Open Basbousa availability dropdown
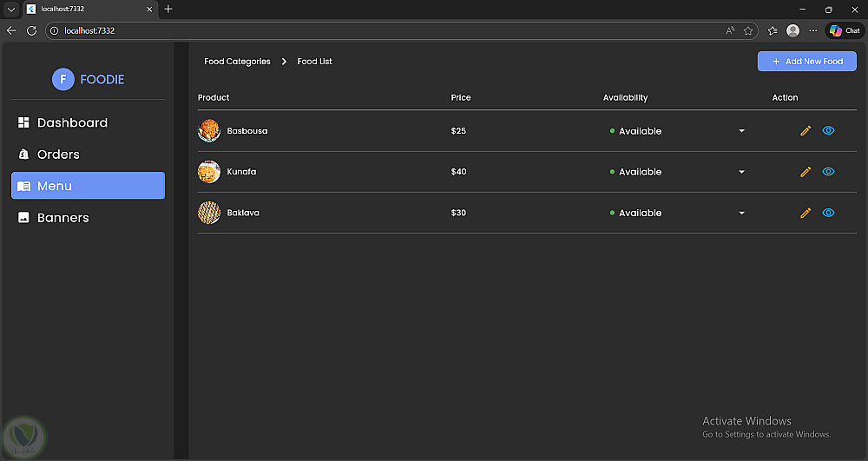 click(x=741, y=131)
